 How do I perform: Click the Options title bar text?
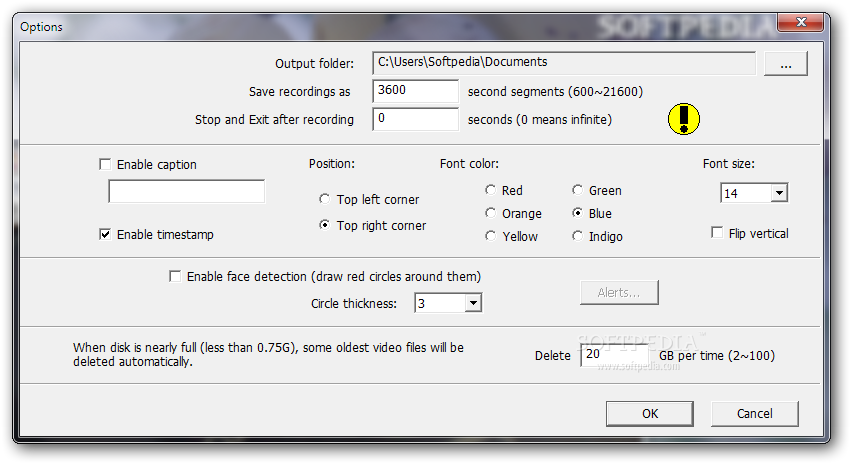[x=41, y=27]
